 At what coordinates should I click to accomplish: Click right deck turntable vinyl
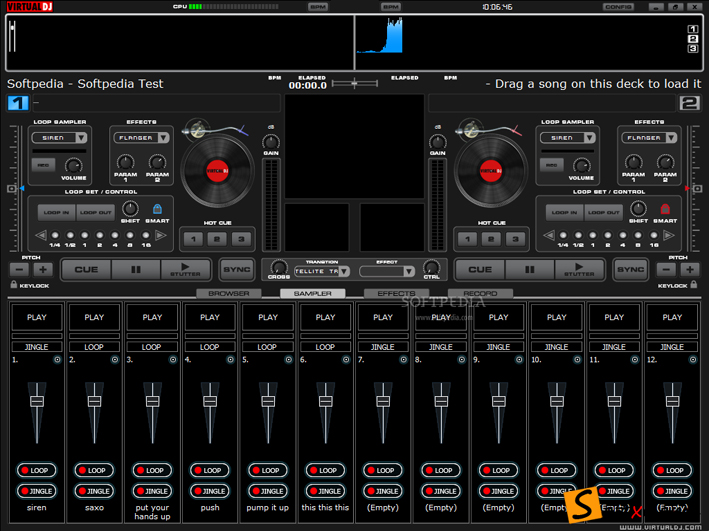click(491, 171)
